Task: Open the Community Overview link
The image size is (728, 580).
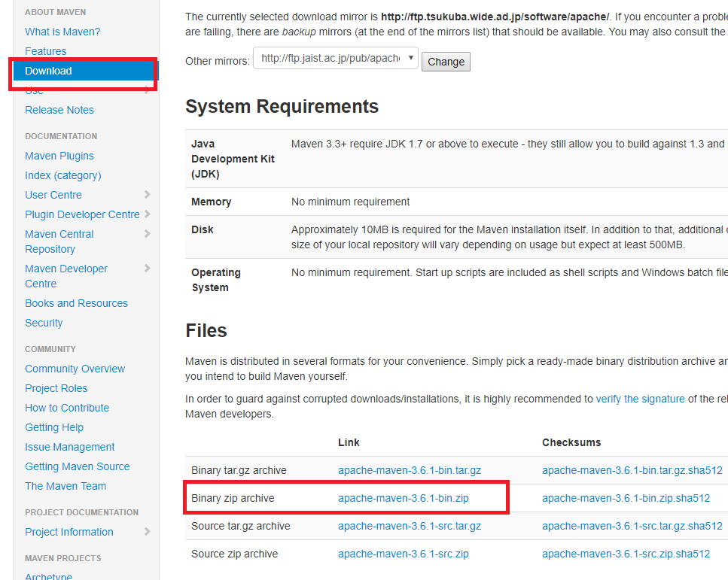Action: click(x=75, y=369)
